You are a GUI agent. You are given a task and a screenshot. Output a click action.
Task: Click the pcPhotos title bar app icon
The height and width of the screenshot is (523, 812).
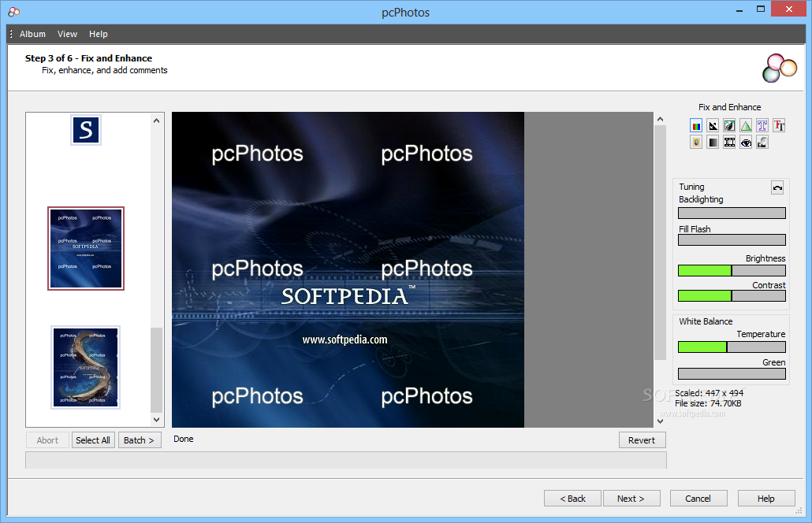14,11
